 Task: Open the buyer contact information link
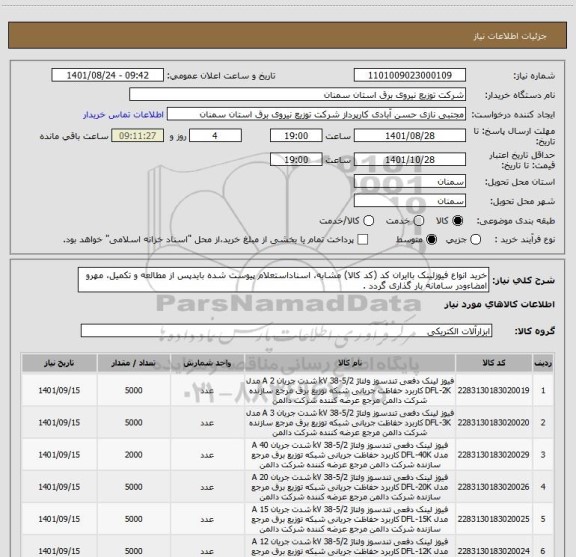tap(123, 115)
